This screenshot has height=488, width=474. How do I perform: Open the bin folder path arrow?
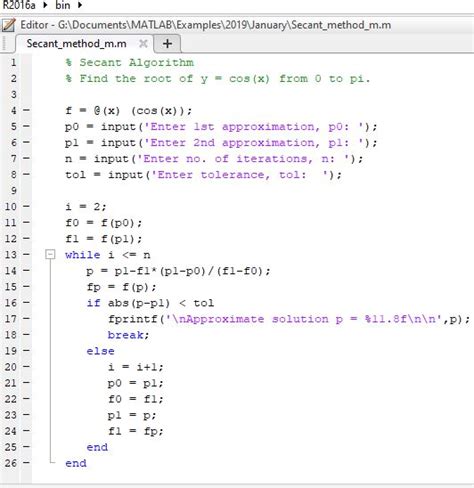point(80,5)
